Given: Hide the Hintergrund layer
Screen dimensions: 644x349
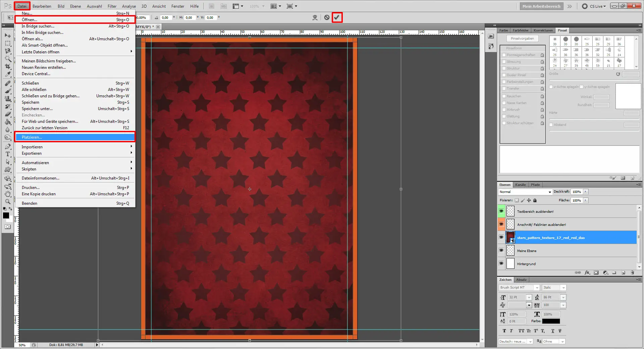Looking at the screenshot, I should pyautogui.click(x=501, y=263).
